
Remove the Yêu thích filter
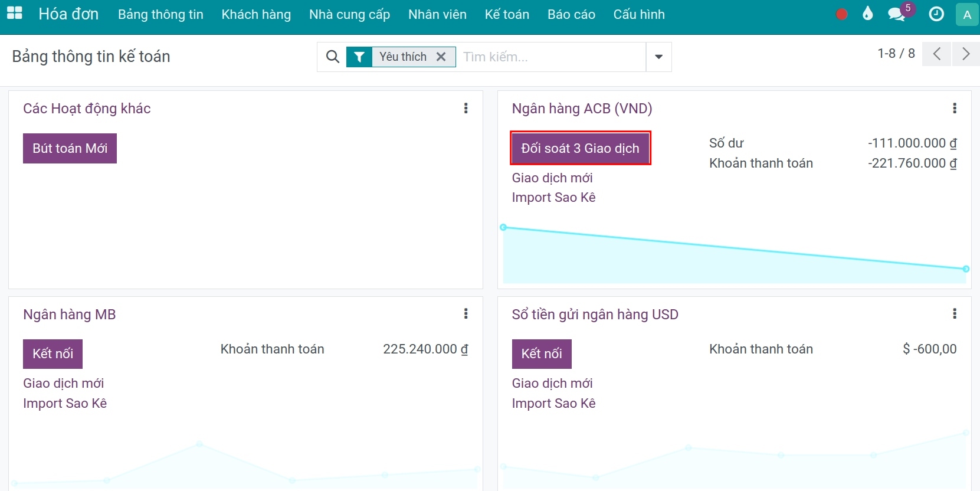click(441, 57)
